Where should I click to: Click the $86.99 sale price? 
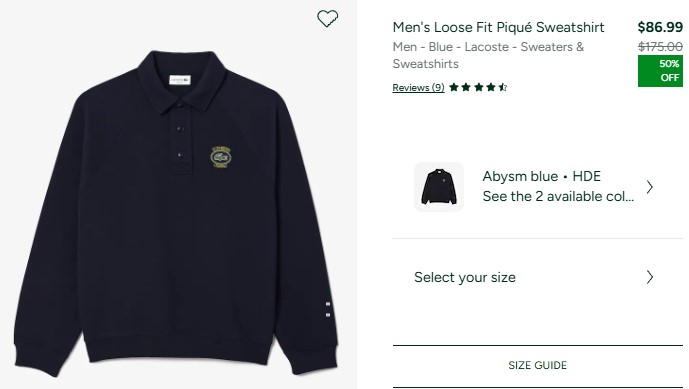point(660,27)
